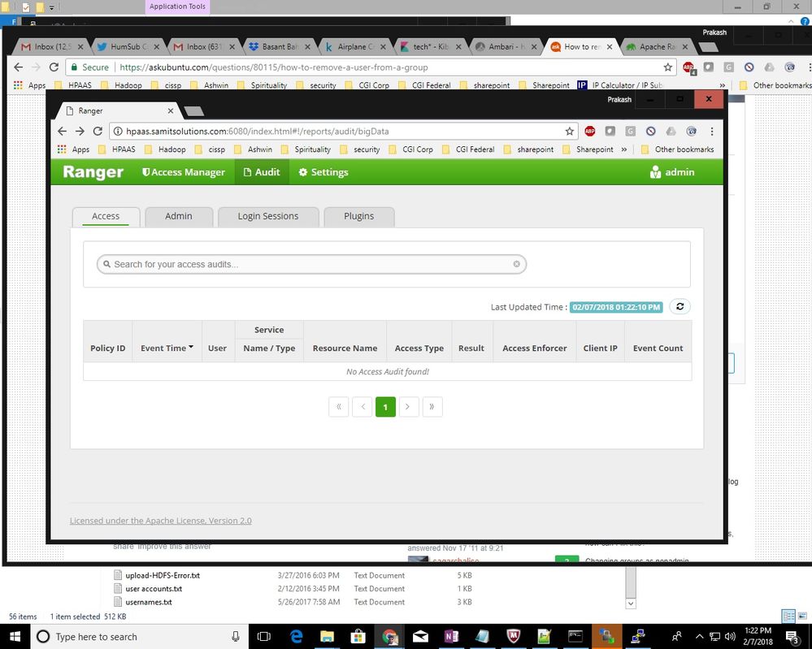
Task: Switch File Explorer to details view icon
Action: click(788, 616)
